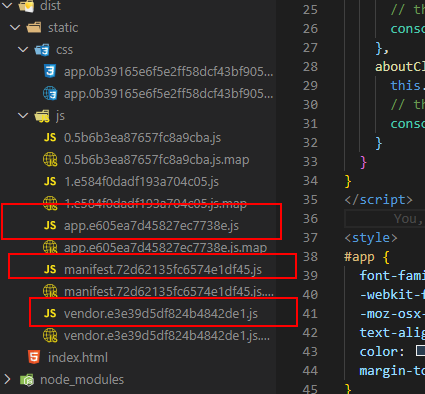The height and width of the screenshot is (394, 425).
Task: Select the node_modules folder label
Action: (82, 380)
